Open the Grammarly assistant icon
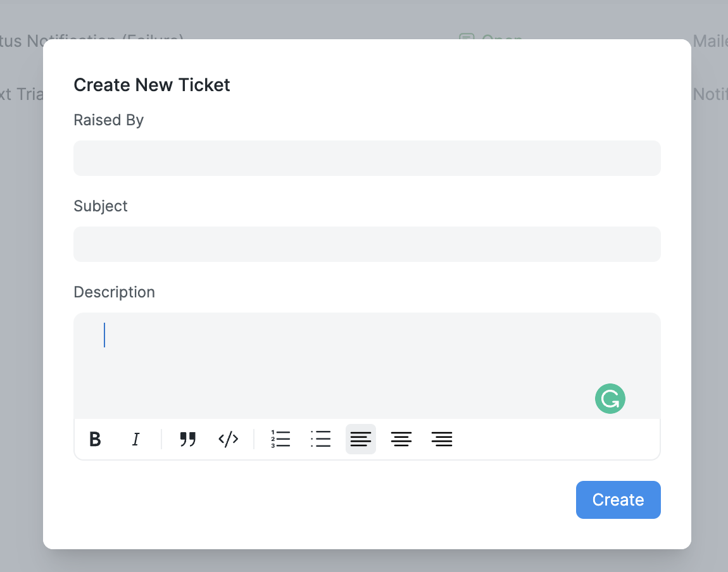Image resolution: width=728 pixels, height=572 pixels. coord(610,399)
